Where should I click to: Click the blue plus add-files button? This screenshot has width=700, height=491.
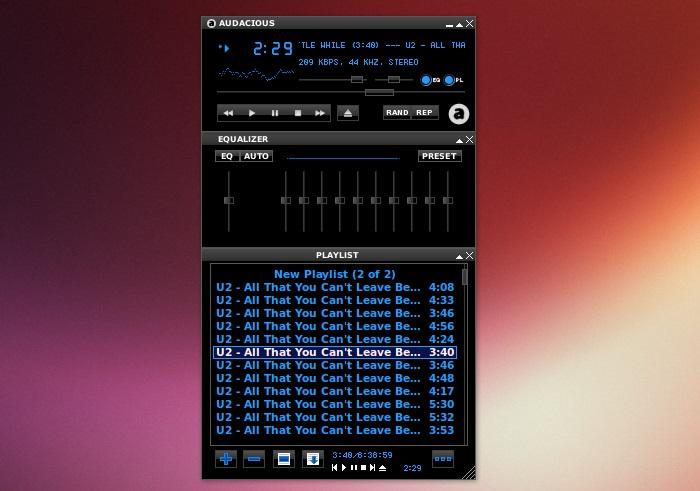[x=226, y=459]
